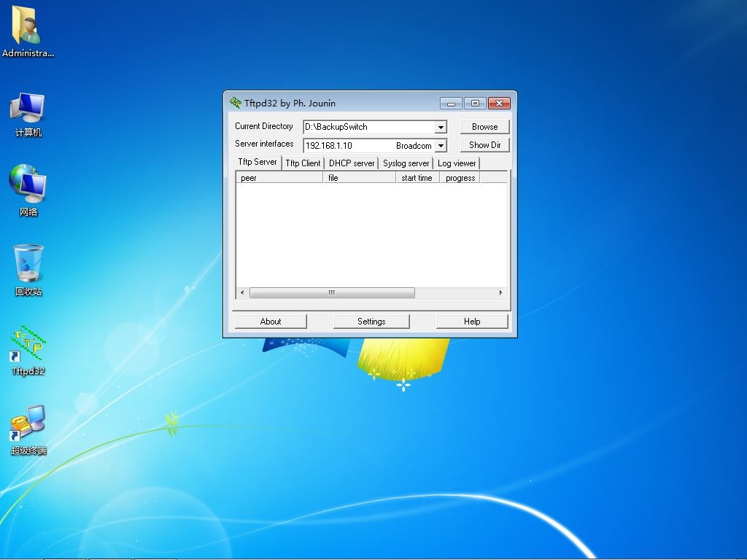747x560 pixels.
Task: Open the About dialog button
Action: (x=271, y=322)
